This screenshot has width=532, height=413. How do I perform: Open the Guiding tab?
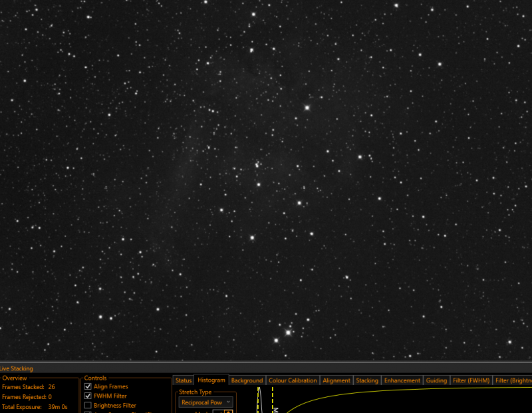point(436,380)
